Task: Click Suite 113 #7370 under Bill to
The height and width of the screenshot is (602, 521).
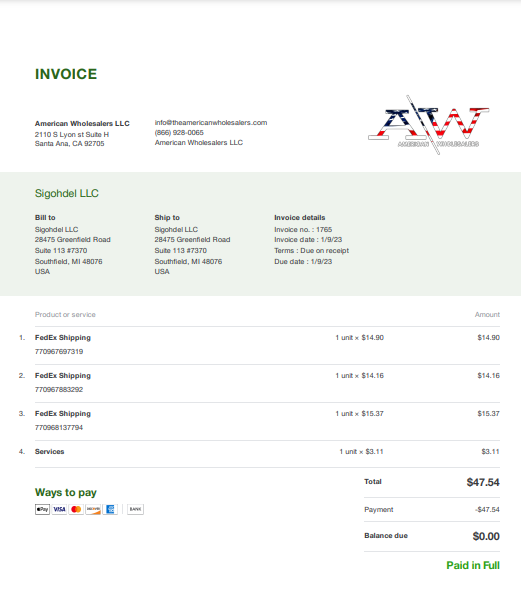Action: [61, 251]
